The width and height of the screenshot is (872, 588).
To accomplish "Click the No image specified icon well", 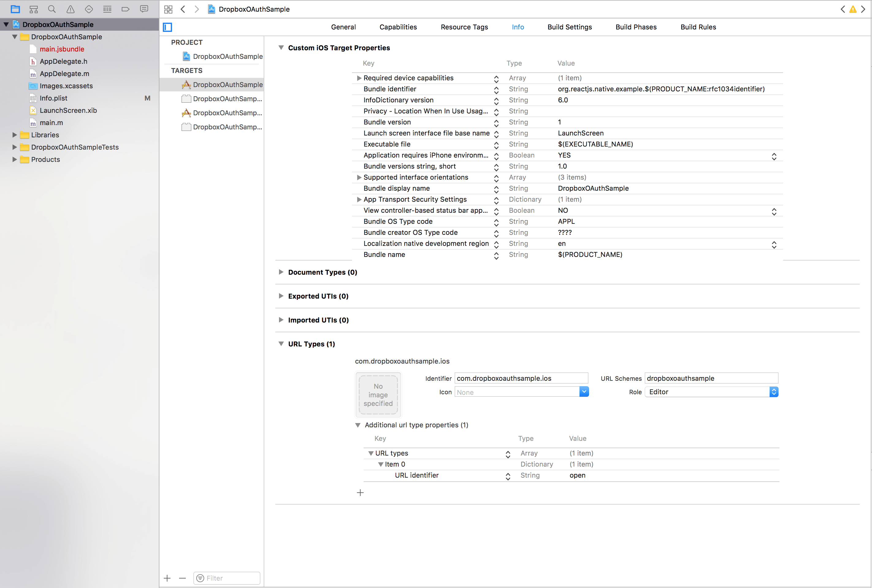I will click(x=378, y=395).
